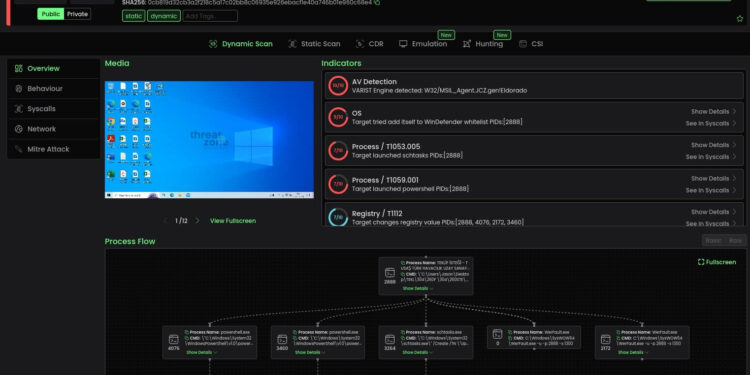The height and width of the screenshot is (375, 750).
Task: Click the terminal icon of process 3264
Action: (390, 339)
